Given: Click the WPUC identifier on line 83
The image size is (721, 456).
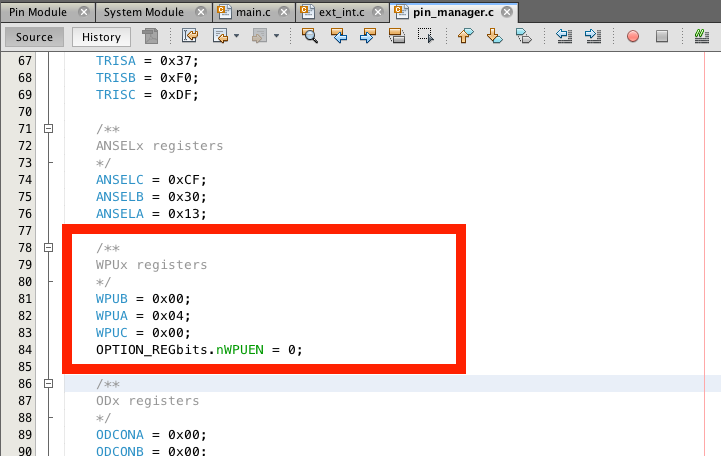Looking at the screenshot, I should (112, 333).
